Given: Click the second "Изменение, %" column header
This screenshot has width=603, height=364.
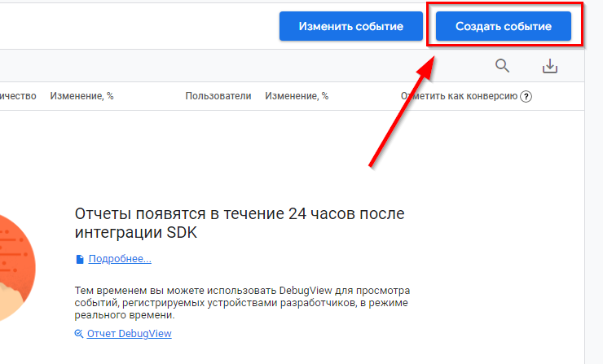Looking at the screenshot, I should coord(296,96).
